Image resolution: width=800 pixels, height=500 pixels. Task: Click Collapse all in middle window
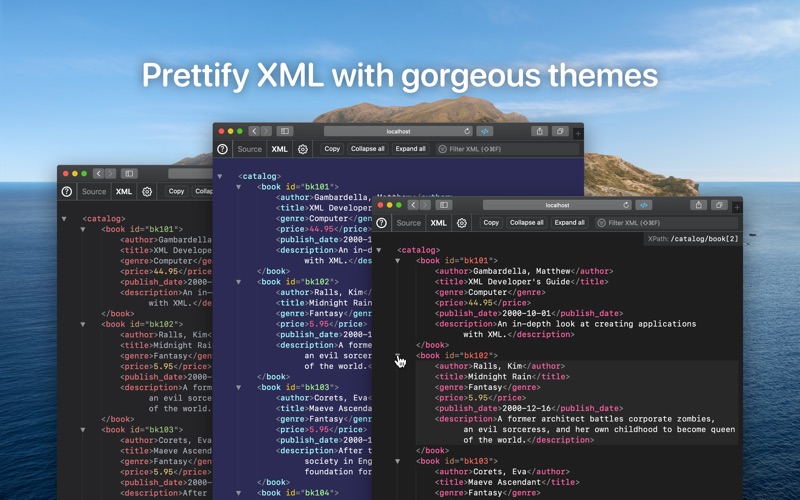[367, 148]
